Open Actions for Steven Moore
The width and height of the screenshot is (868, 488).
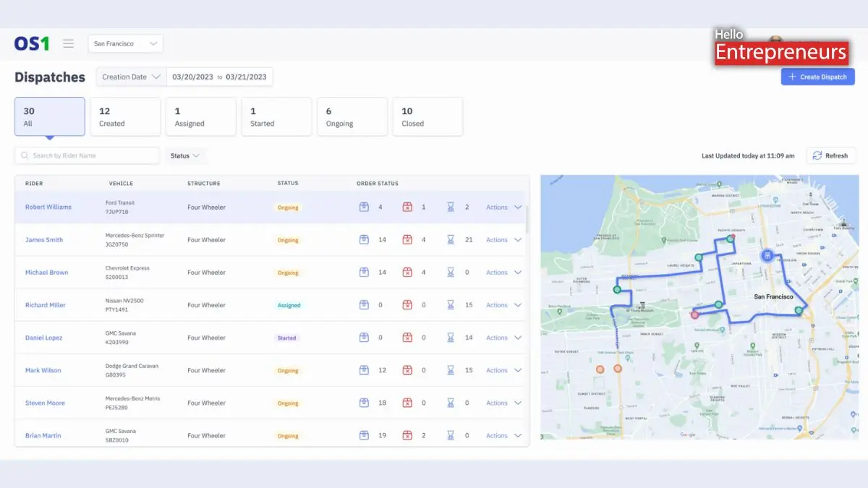(x=497, y=403)
